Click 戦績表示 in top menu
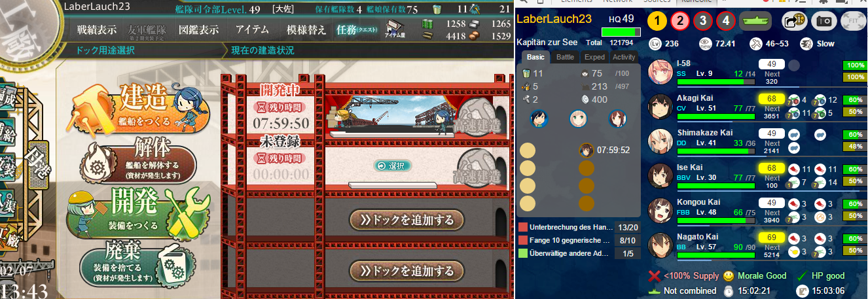This screenshot has width=868, height=299. point(97,30)
